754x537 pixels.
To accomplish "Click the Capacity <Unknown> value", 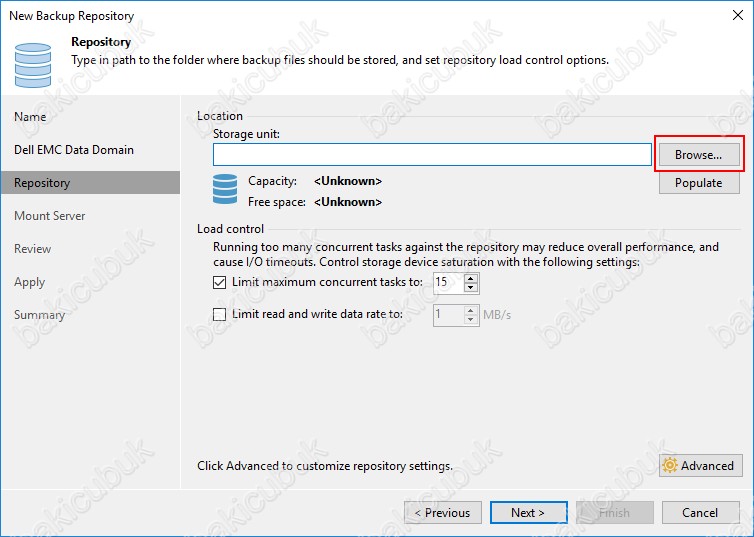I will tap(348, 181).
